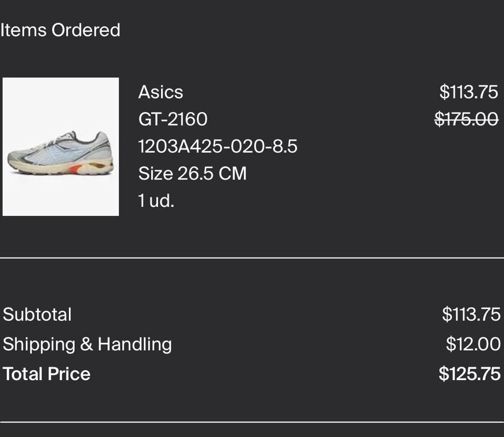
Task: Select the SKU 1203A425-020-8.5 text
Action: (218, 146)
